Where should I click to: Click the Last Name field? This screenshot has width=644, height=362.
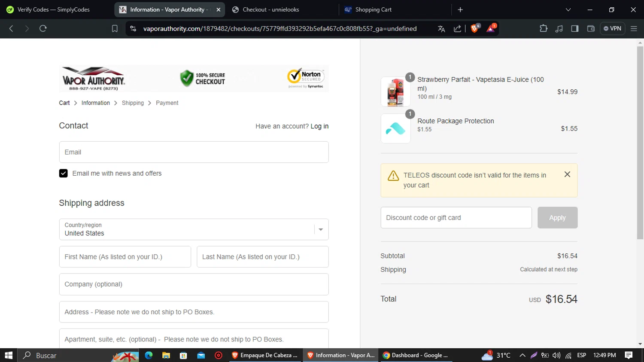pyautogui.click(x=263, y=257)
